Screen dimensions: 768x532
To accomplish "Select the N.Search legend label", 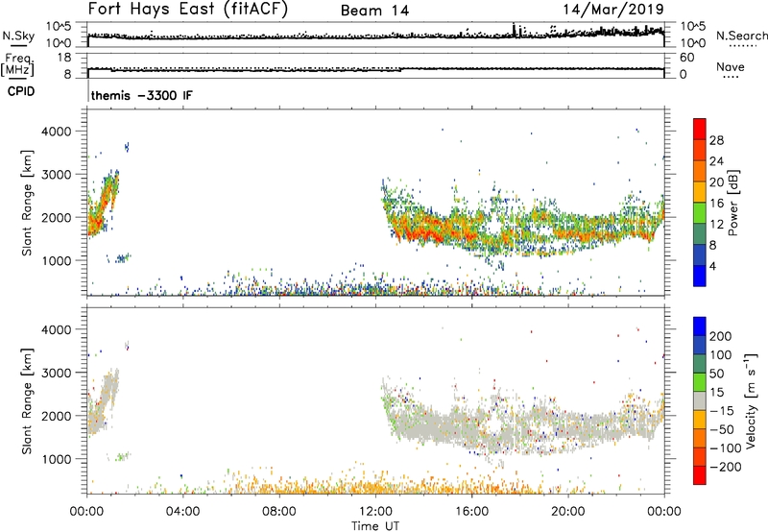I will (x=741, y=36).
